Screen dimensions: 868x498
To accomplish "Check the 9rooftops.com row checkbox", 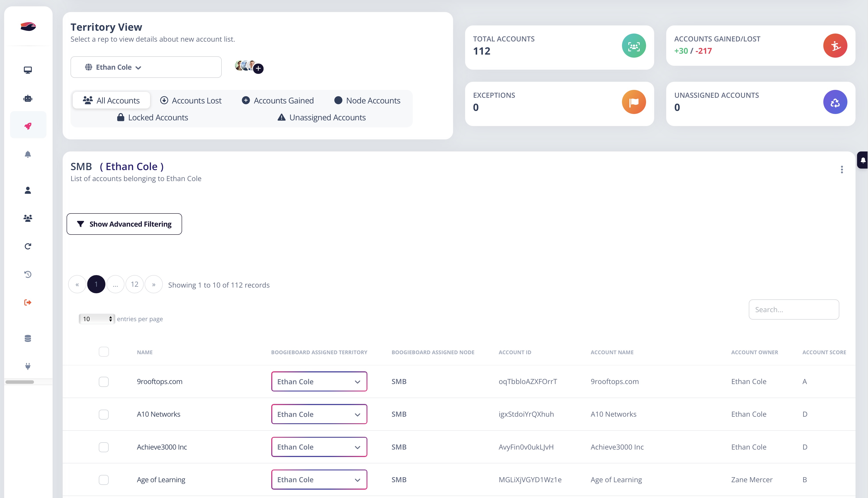I will (x=104, y=381).
